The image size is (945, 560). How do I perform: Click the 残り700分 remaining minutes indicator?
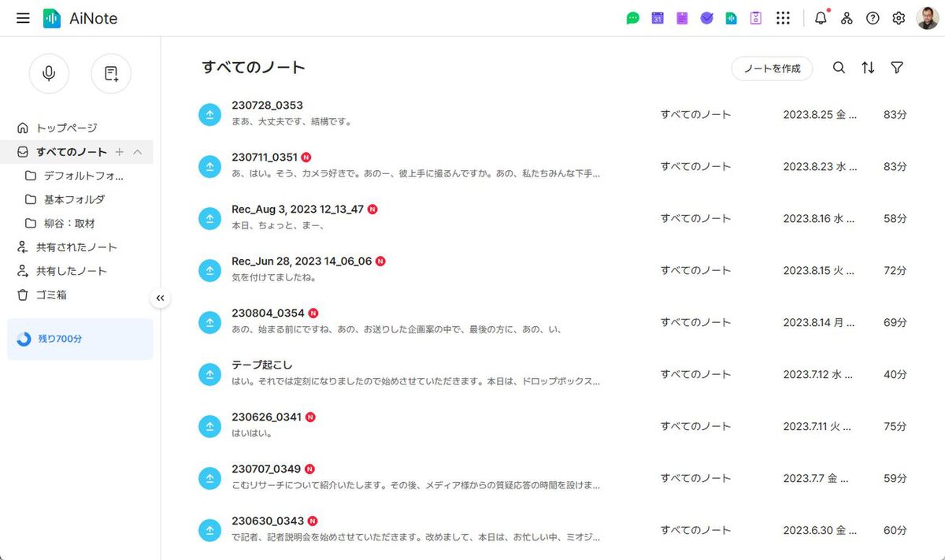click(x=60, y=339)
